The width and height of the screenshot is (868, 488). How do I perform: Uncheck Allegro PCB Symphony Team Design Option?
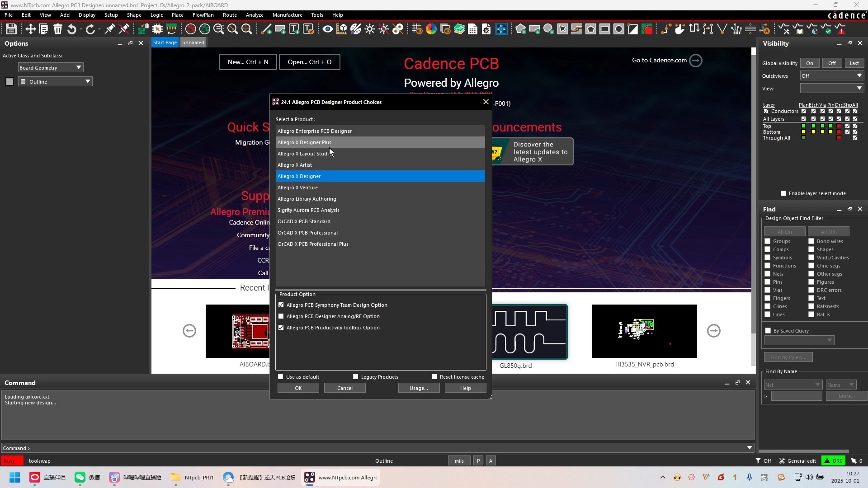(x=281, y=305)
